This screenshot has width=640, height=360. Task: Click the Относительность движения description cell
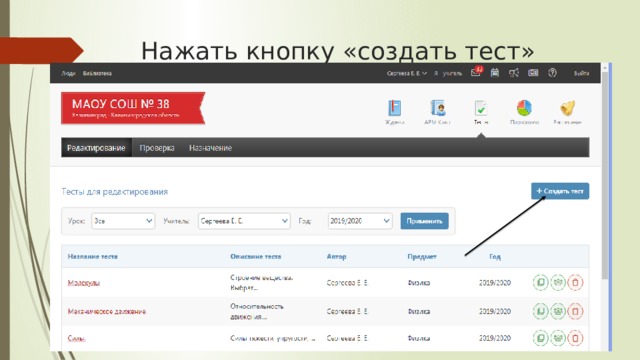coord(257,311)
